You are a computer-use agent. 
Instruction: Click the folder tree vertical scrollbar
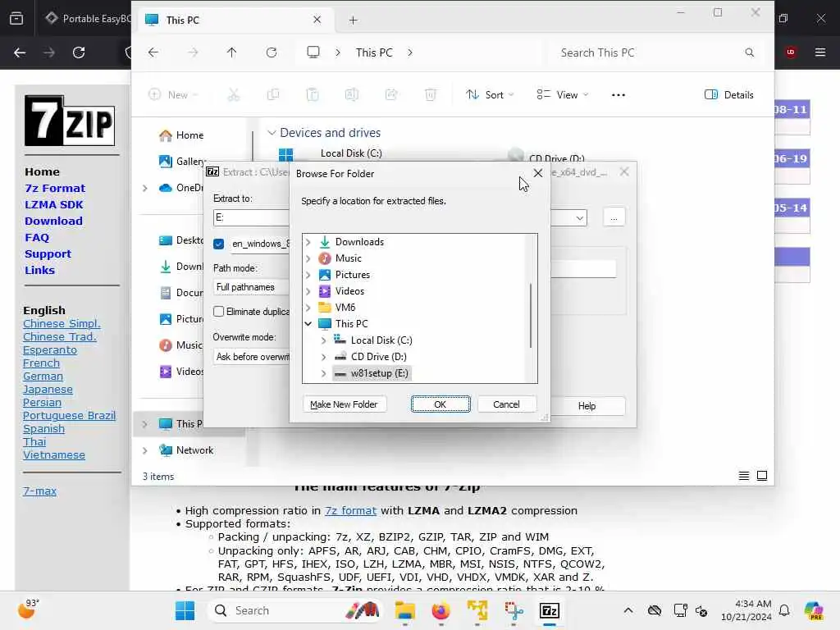(x=531, y=316)
